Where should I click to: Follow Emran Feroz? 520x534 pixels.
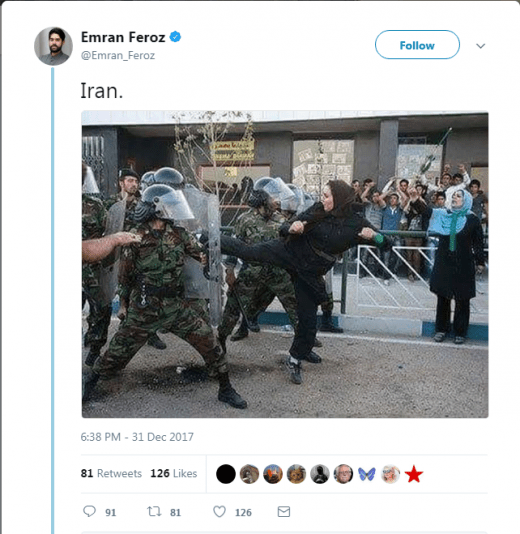point(417,45)
